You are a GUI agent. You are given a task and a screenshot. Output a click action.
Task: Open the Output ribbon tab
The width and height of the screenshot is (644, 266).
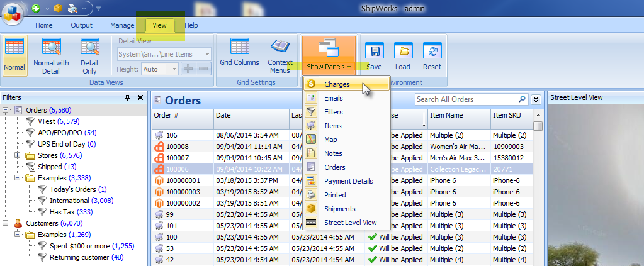82,25
